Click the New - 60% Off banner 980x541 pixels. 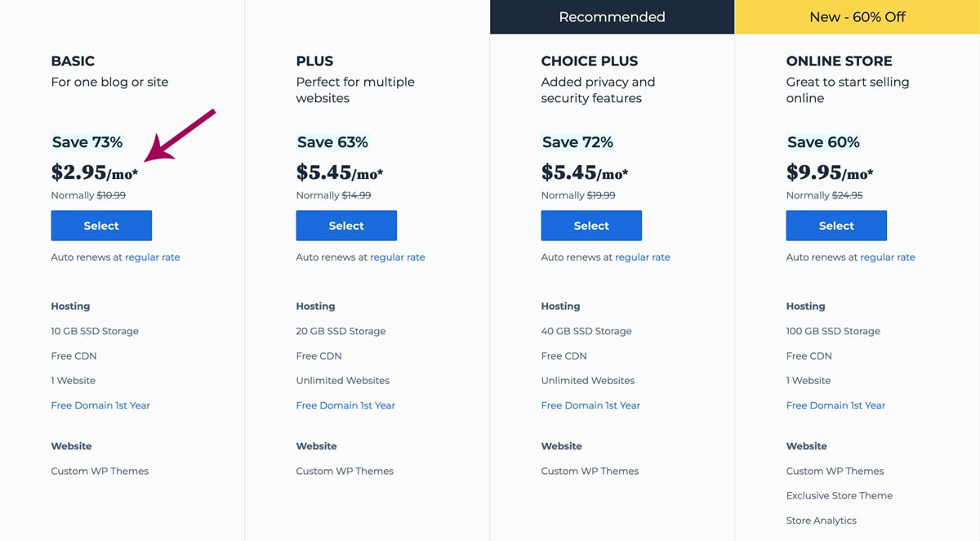[x=857, y=17]
